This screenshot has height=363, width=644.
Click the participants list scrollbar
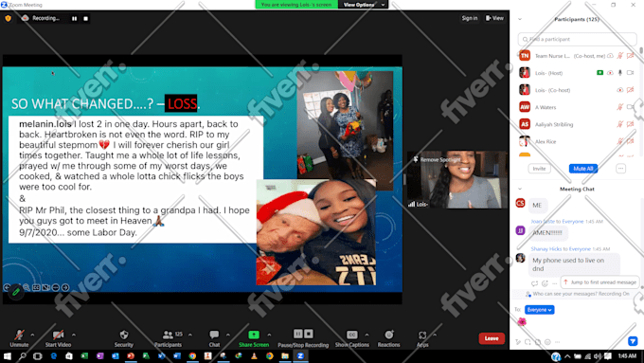(x=641, y=50)
